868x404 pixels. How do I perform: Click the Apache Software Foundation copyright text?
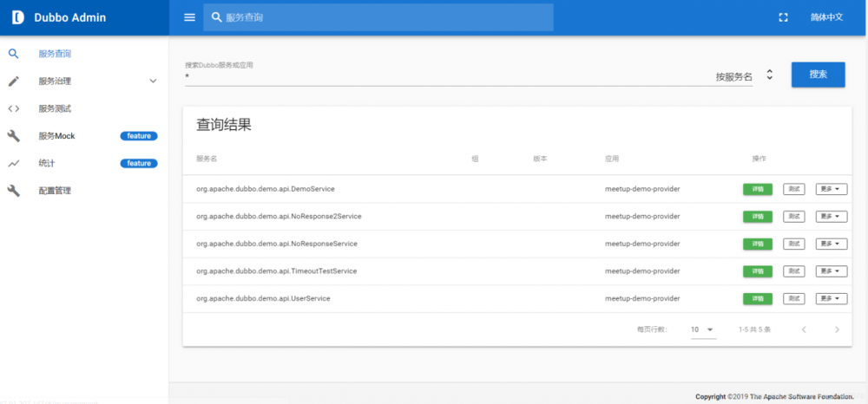[774, 397]
